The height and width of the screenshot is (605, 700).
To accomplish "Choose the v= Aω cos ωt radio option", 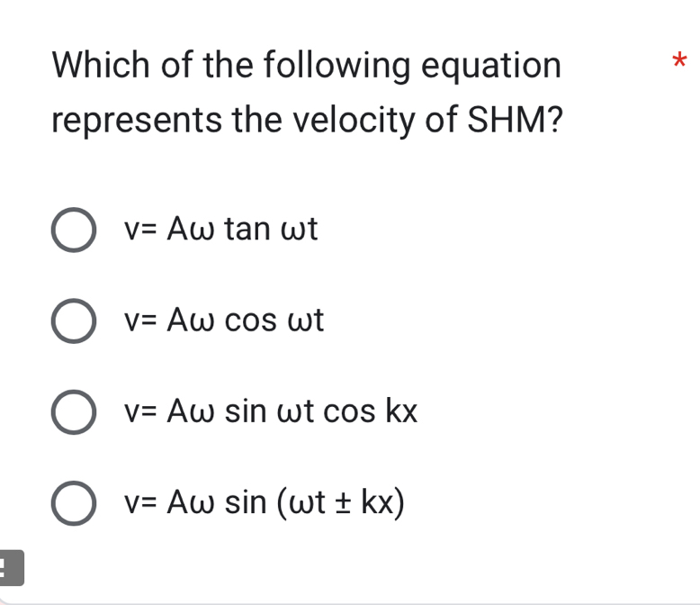I will pyautogui.click(x=74, y=321).
